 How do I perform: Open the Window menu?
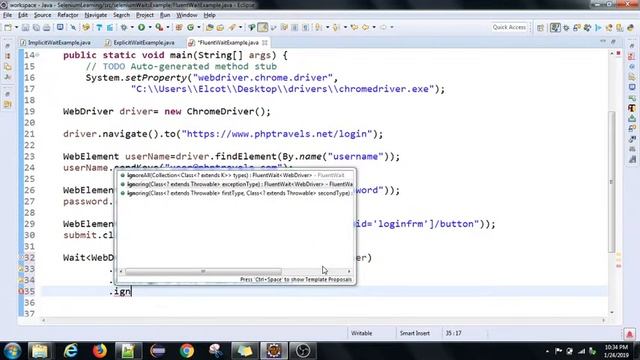(187, 15)
